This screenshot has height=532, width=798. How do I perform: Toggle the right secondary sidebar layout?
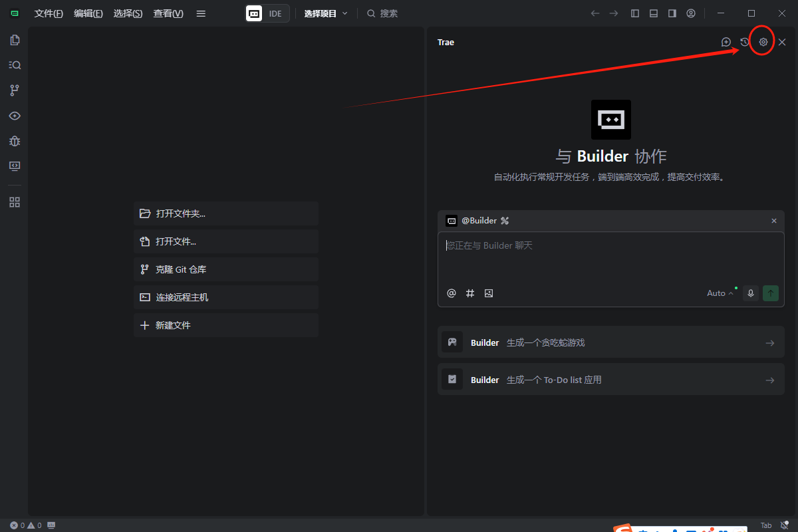(x=672, y=13)
